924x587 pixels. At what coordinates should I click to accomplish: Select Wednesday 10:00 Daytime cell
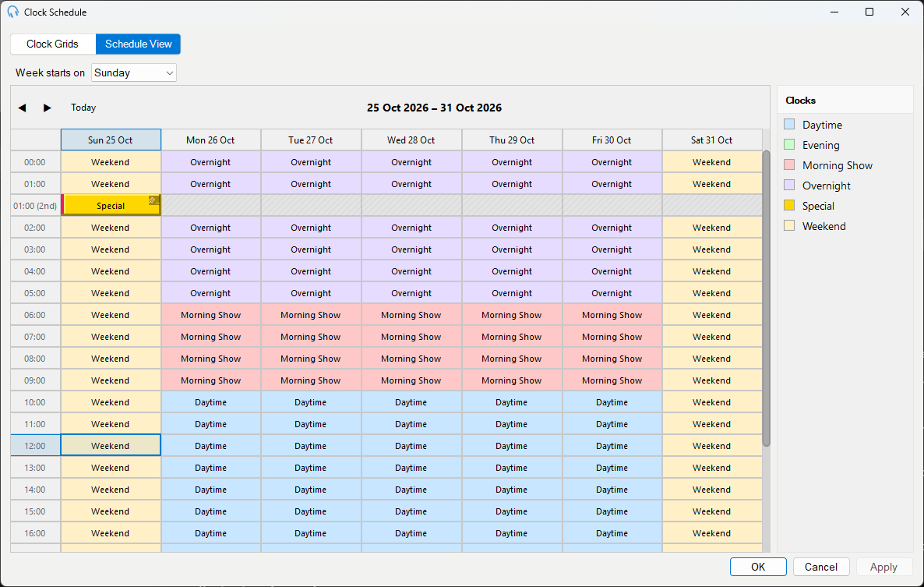point(411,402)
